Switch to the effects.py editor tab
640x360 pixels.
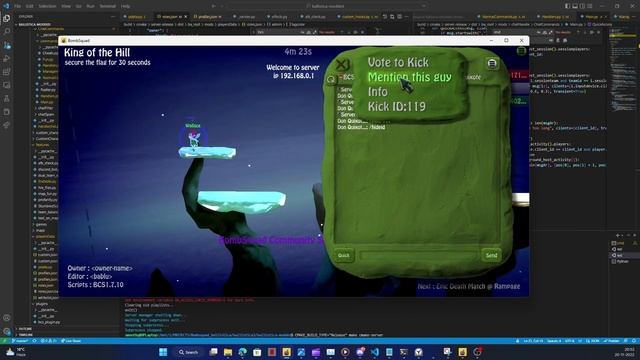[x=279, y=17]
